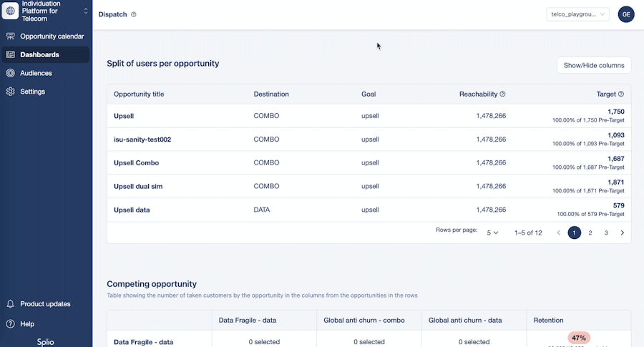Expand the platform switcher chevrons
Screen dimensions: 644x347
click(86, 11)
